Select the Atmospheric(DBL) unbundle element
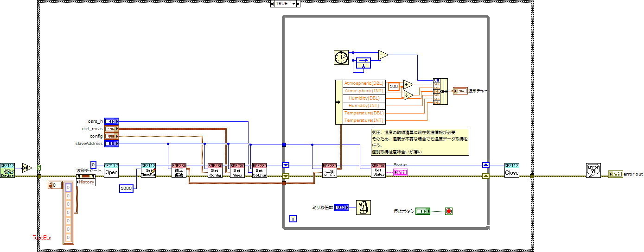This screenshot has width=644, height=252. (x=364, y=83)
